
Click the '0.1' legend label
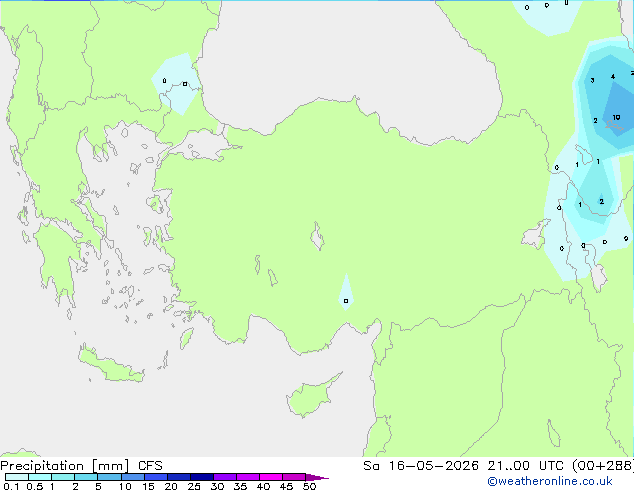(x=11, y=486)
